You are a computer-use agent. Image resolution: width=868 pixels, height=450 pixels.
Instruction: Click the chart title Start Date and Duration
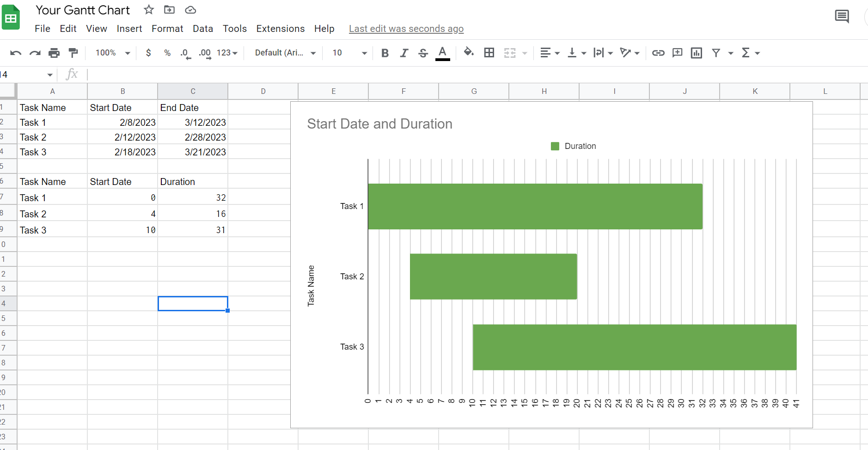tap(379, 124)
